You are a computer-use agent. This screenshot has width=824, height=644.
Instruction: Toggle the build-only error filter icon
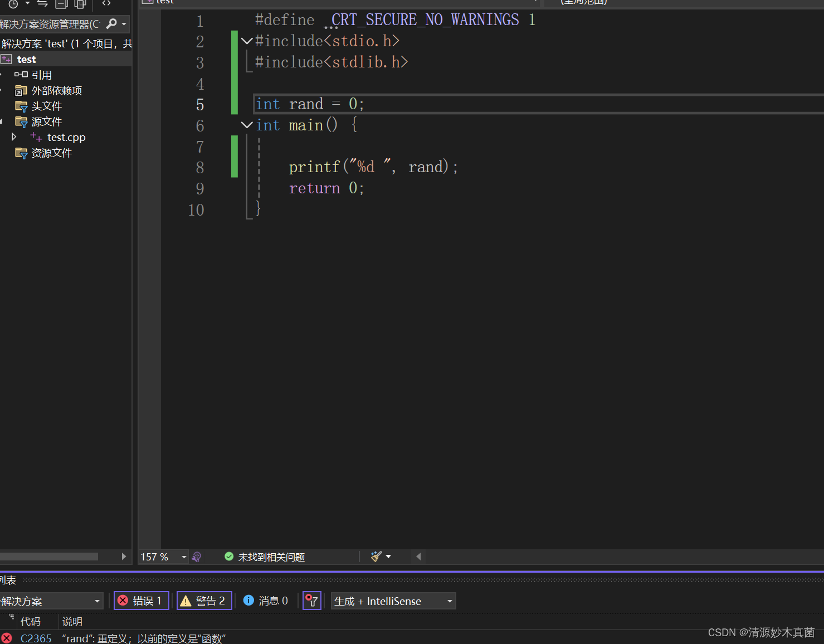coord(312,601)
